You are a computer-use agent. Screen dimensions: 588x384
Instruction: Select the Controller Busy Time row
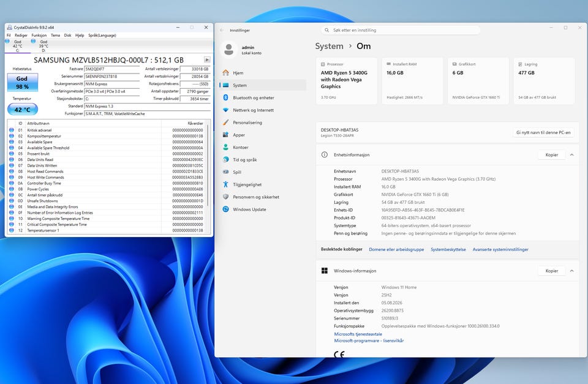[x=107, y=183]
